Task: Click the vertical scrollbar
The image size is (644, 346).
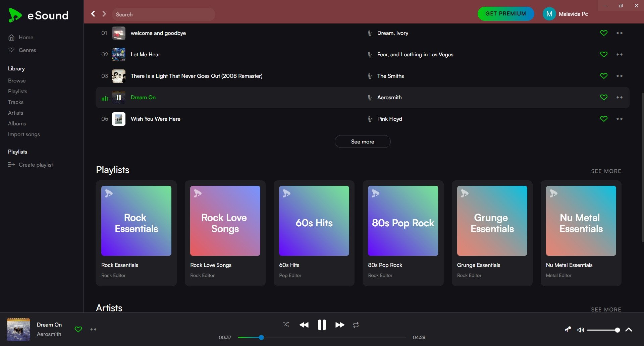Action: click(x=642, y=168)
